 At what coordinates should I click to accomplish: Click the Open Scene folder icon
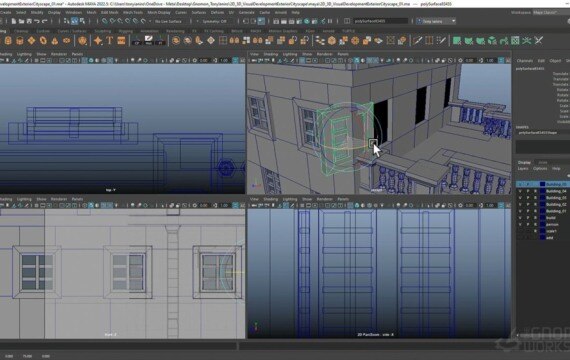click(x=21, y=21)
